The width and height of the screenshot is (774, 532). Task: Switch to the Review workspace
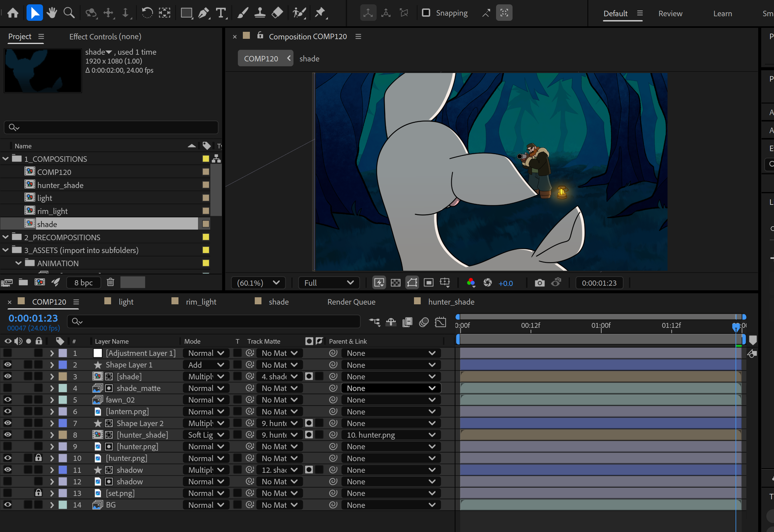670,13
